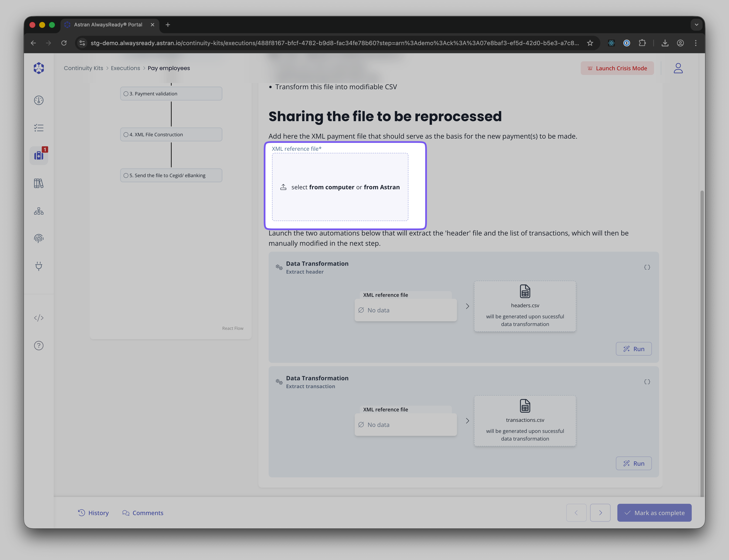Select step 3 Payment validation radio
The width and height of the screenshot is (729, 560).
[x=126, y=94]
